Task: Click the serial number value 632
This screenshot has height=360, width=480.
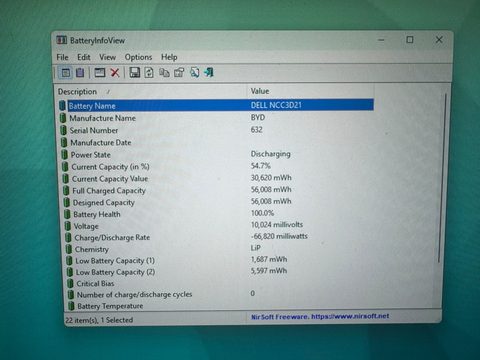Action: click(x=256, y=129)
